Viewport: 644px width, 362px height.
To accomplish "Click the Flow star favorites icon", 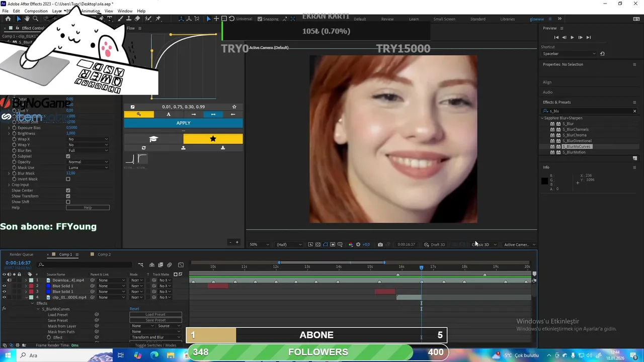I will click(234, 107).
